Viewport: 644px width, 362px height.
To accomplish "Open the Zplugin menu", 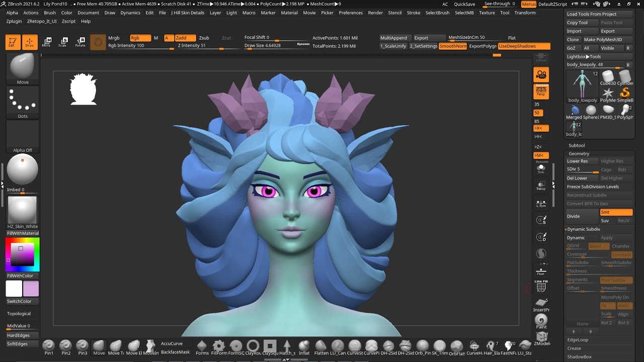I will (x=14, y=21).
